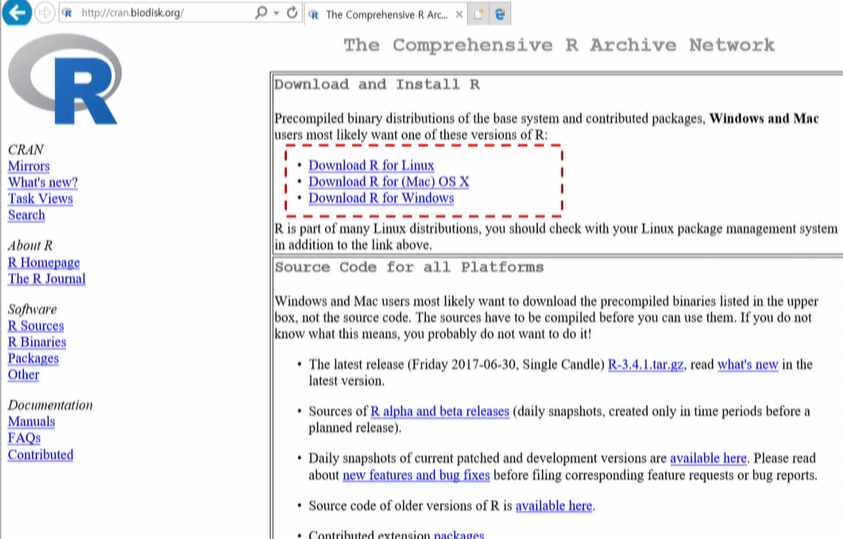Open the What's new? sidebar link
Viewport: 843px width, 539px height.
pos(42,182)
